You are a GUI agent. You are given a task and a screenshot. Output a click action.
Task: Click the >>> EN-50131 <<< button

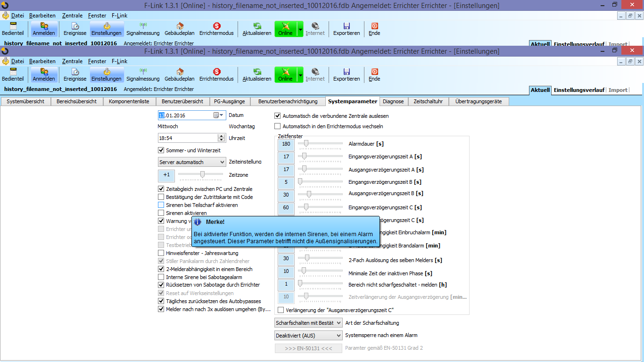click(308, 348)
